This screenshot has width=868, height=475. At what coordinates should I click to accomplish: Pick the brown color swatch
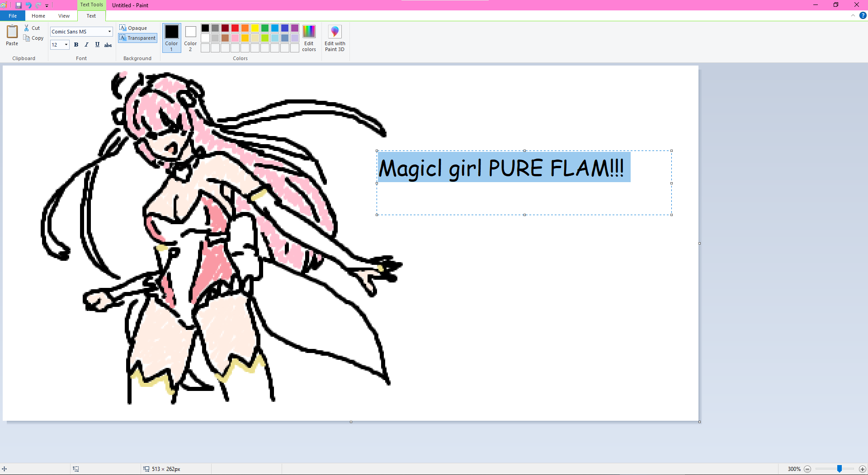[x=225, y=38]
